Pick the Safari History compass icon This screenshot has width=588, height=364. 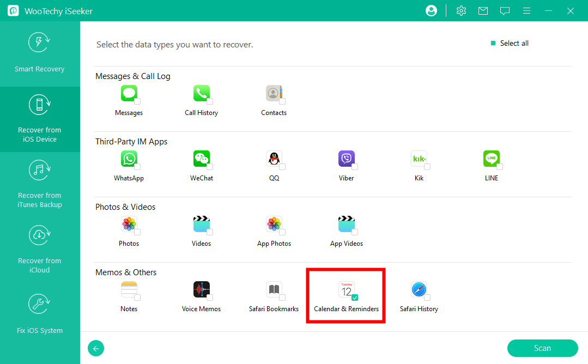point(419,290)
